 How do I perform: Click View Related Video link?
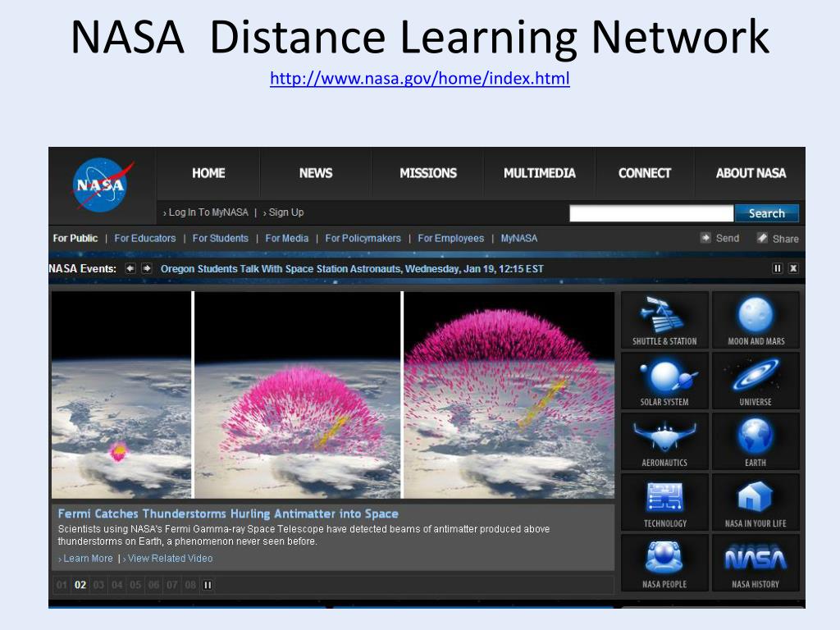169,558
